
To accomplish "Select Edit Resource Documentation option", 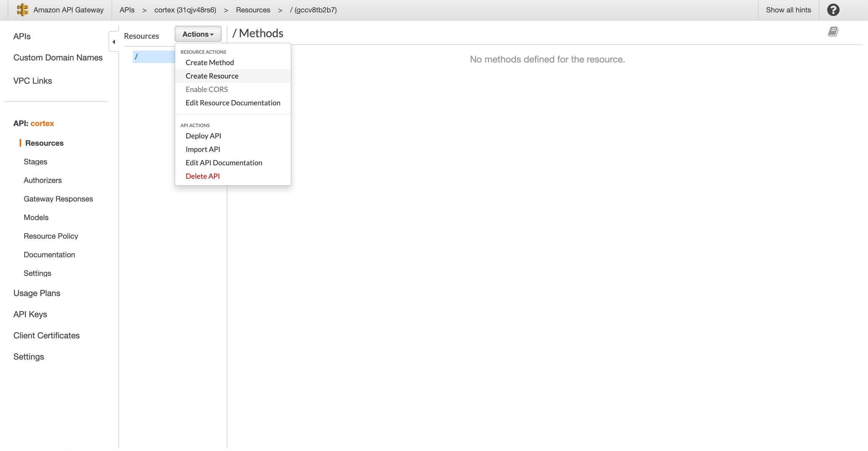I will pyautogui.click(x=232, y=103).
